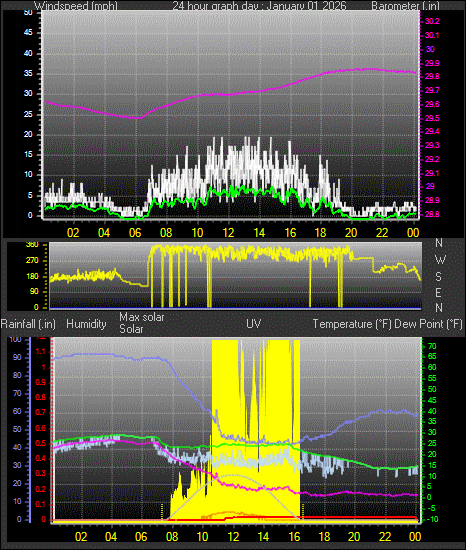Click the "24 hour graph day : January 01 2026" heading

[x=259, y=6]
